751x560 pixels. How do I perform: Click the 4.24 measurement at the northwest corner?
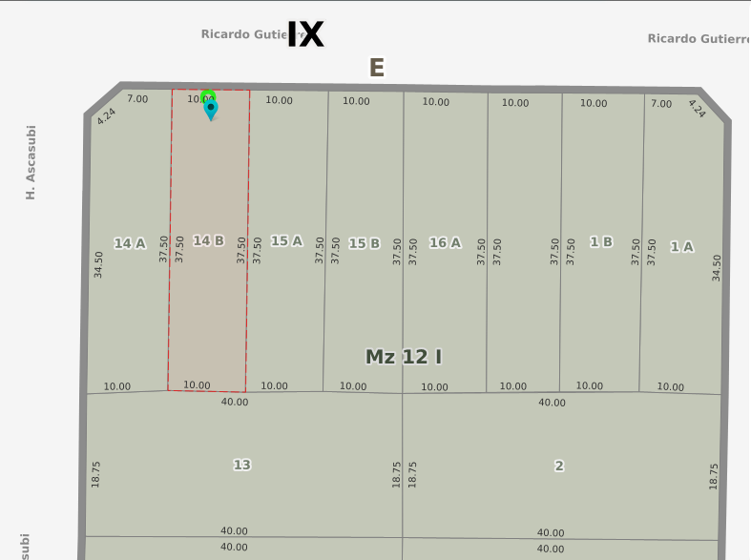click(x=106, y=116)
